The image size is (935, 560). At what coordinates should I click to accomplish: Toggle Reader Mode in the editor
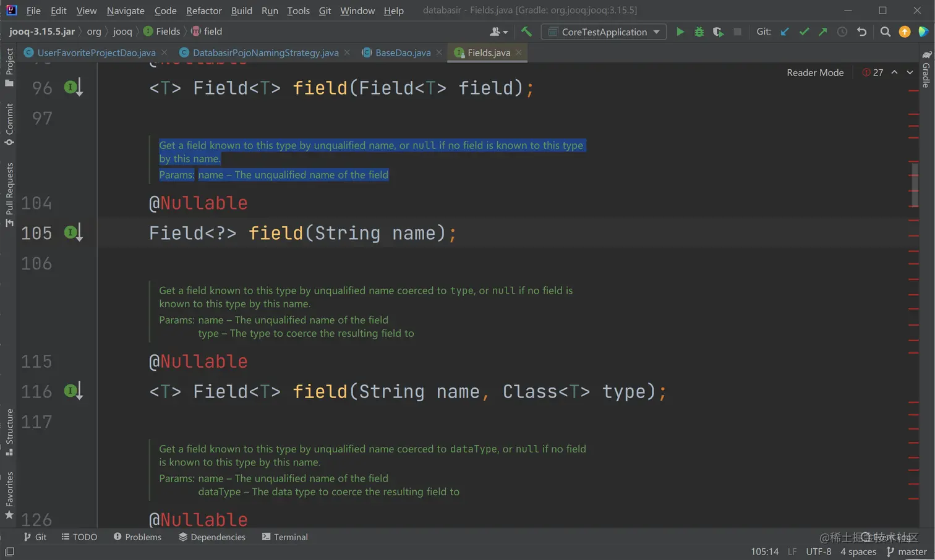click(x=815, y=72)
